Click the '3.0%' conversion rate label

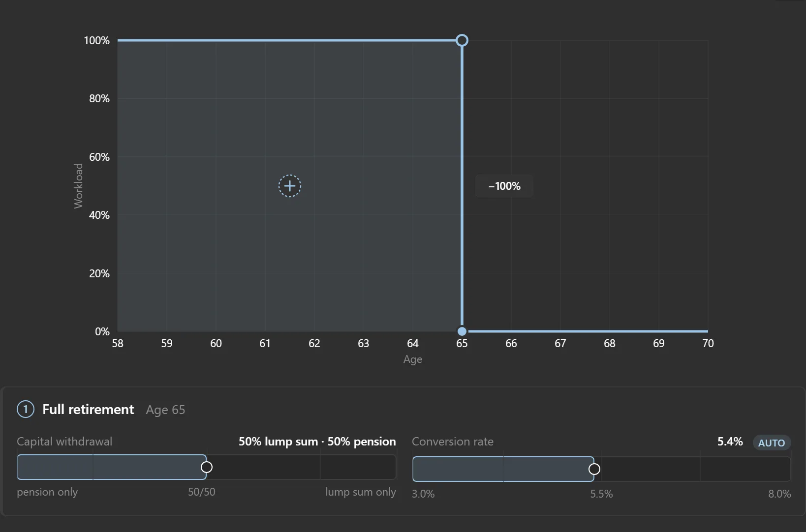pos(423,494)
